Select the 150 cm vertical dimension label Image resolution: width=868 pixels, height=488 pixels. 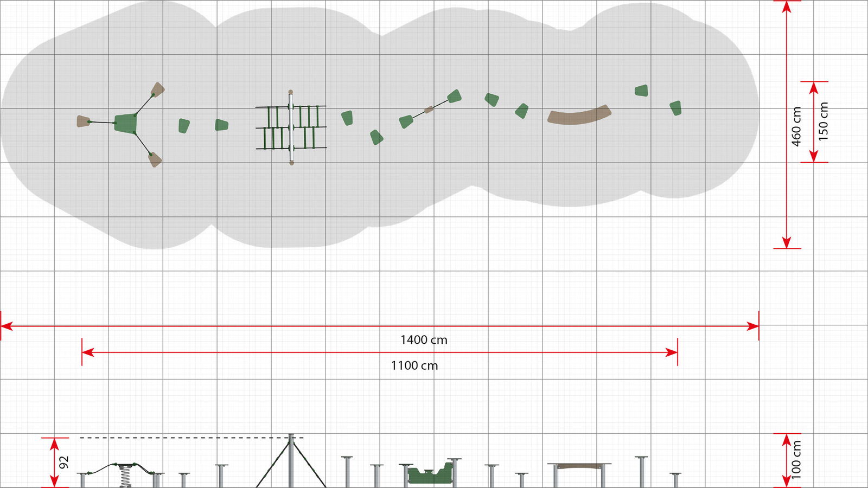coord(824,122)
